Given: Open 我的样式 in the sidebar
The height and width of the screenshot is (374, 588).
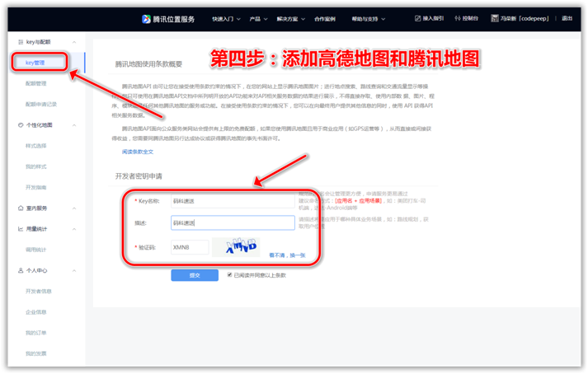Looking at the screenshot, I should (x=36, y=166).
